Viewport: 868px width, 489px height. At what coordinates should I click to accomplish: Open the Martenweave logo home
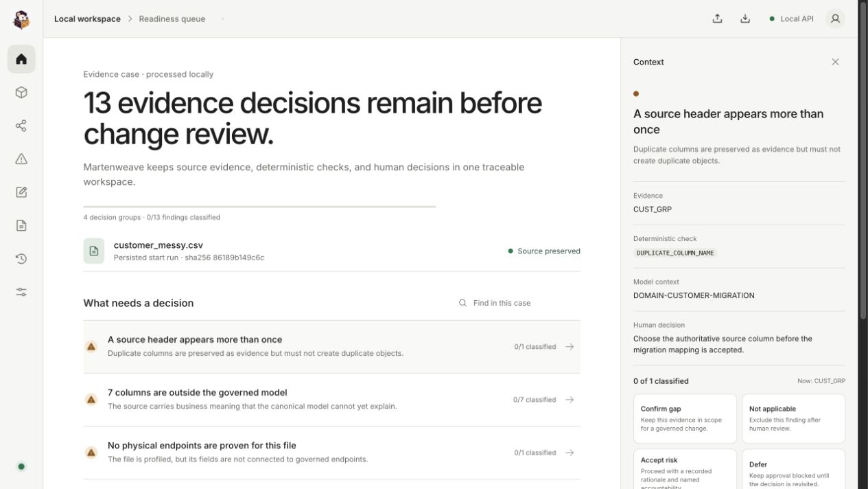coord(21,19)
